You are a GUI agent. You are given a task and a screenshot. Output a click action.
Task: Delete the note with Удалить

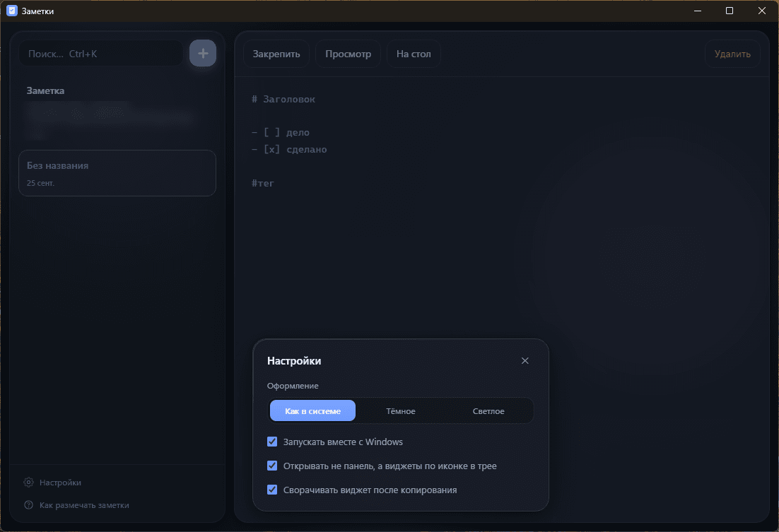(x=732, y=54)
